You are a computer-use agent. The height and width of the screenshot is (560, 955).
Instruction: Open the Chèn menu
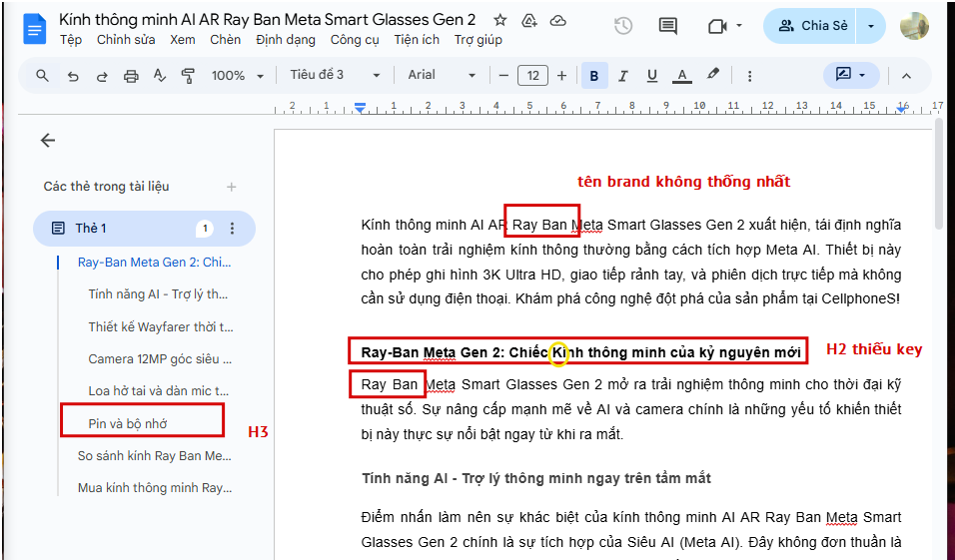[x=226, y=40]
